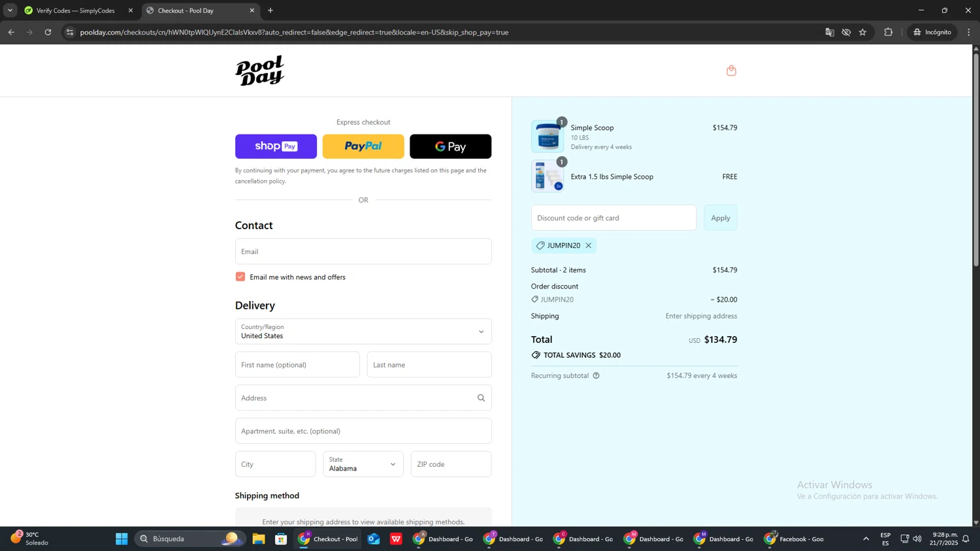Open Outlook from the taskbar
Image resolution: width=980 pixels, height=551 pixels.
pyautogui.click(x=374, y=539)
